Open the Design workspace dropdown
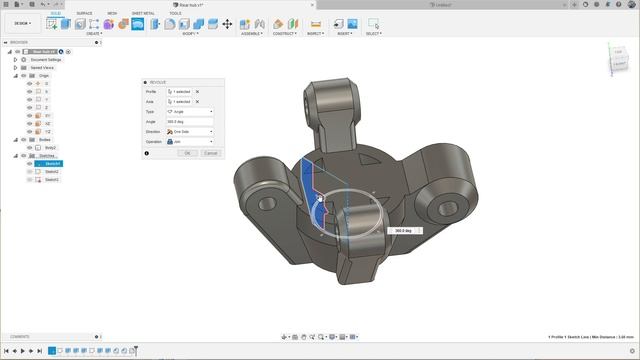640x360 pixels. 22,23
